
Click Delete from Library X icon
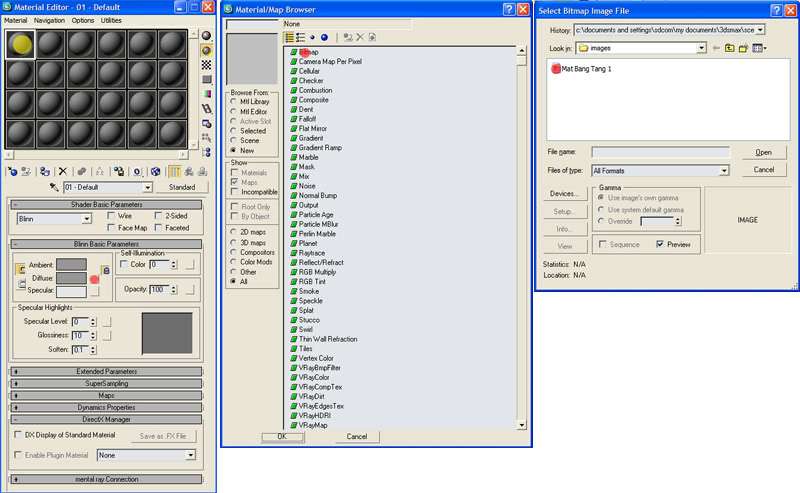point(360,37)
